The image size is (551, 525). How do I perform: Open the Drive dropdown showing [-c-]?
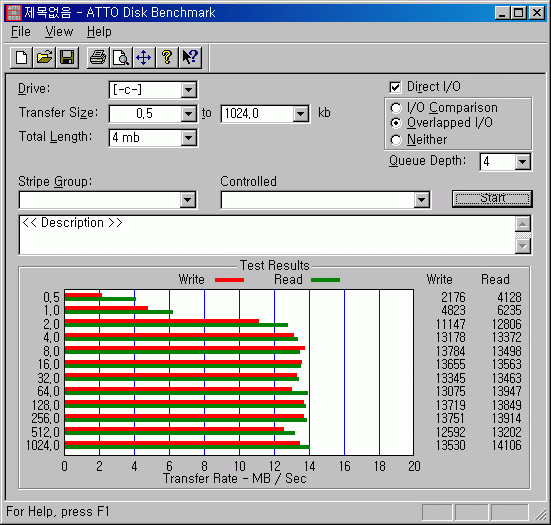pyautogui.click(x=189, y=90)
